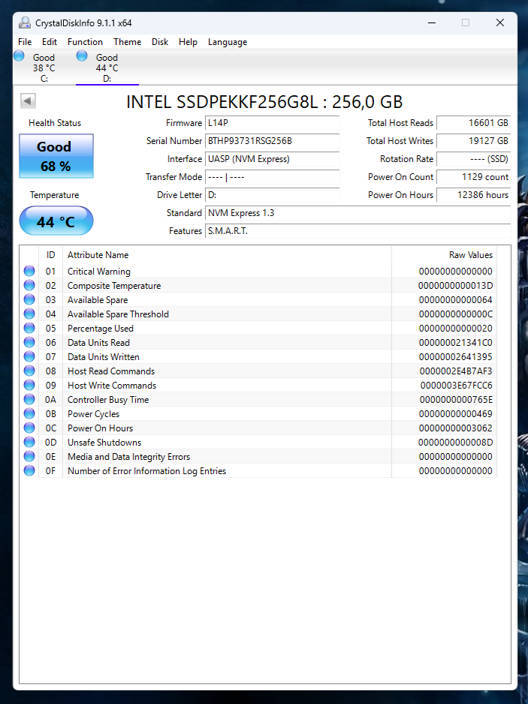Switch to the C: drive tab

pyautogui.click(x=44, y=68)
